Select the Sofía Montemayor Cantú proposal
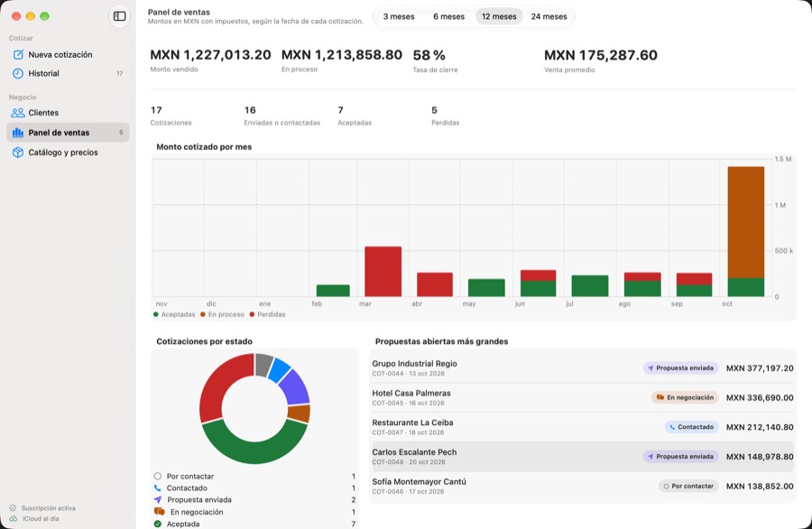 click(583, 486)
